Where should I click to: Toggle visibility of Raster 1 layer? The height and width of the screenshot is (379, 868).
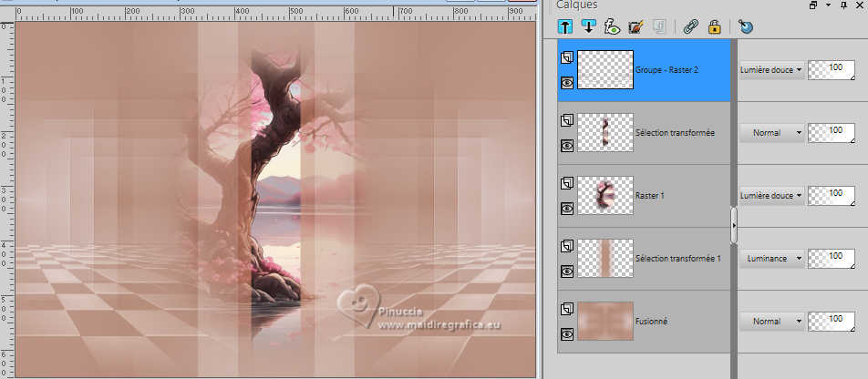[x=567, y=208]
